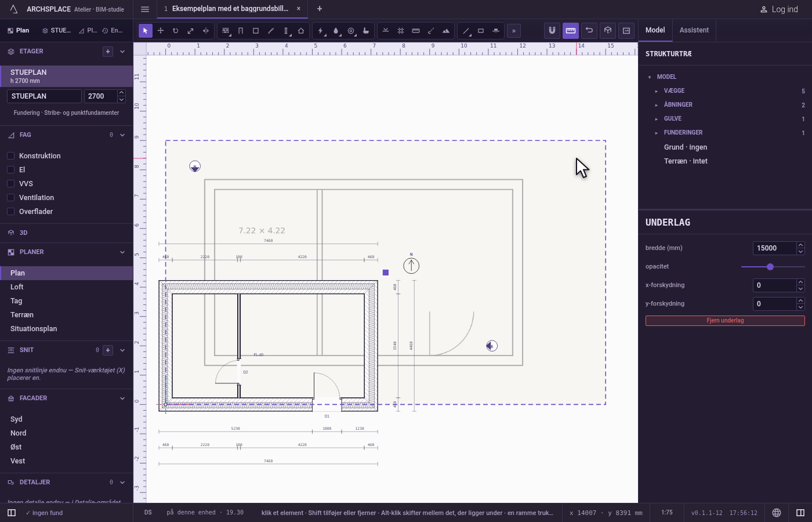Screen dimensions: 812x522
Task: Collapse the PLANER section chevron
Action: (122, 252)
